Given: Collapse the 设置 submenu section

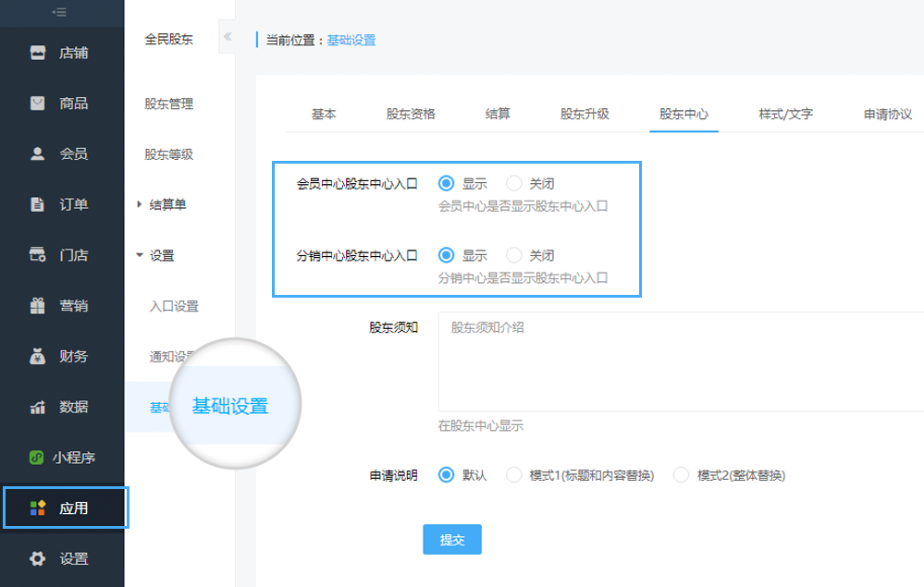Looking at the screenshot, I should (x=140, y=255).
